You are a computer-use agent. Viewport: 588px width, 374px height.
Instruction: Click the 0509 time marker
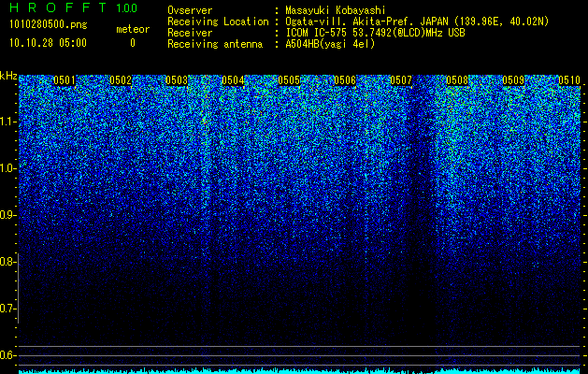pyautogui.click(x=513, y=80)
